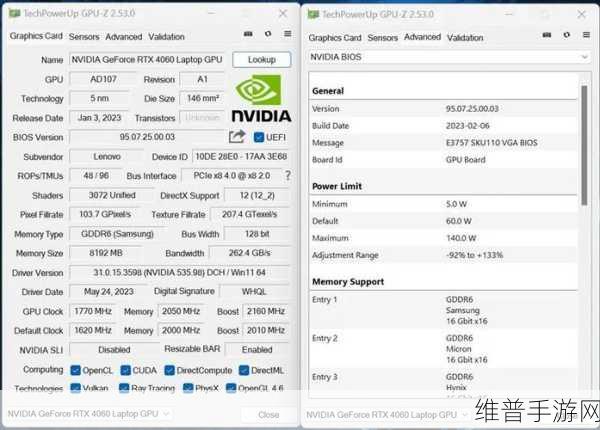The image size is (600, 430).
Task: Toggle the CUDA checkbox
Action: 125,370
